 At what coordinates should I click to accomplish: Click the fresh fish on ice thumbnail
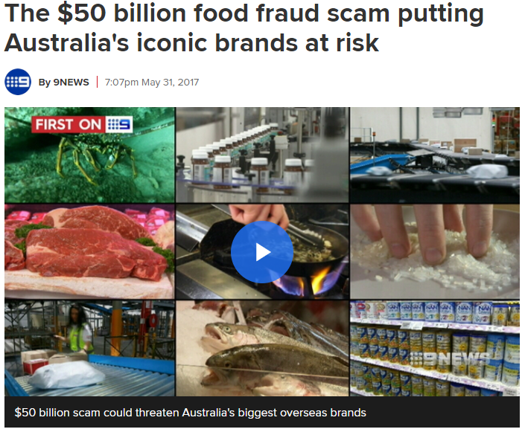(262, 348)
